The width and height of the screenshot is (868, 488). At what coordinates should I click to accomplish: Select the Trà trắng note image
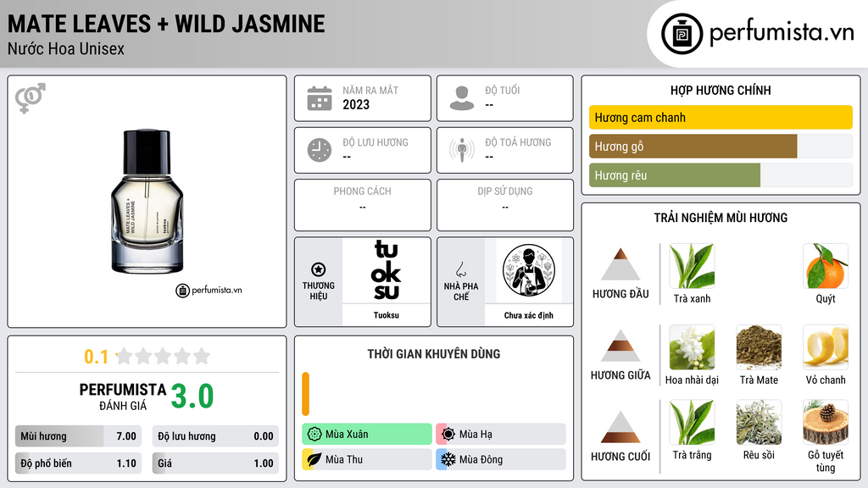(692, 423)
